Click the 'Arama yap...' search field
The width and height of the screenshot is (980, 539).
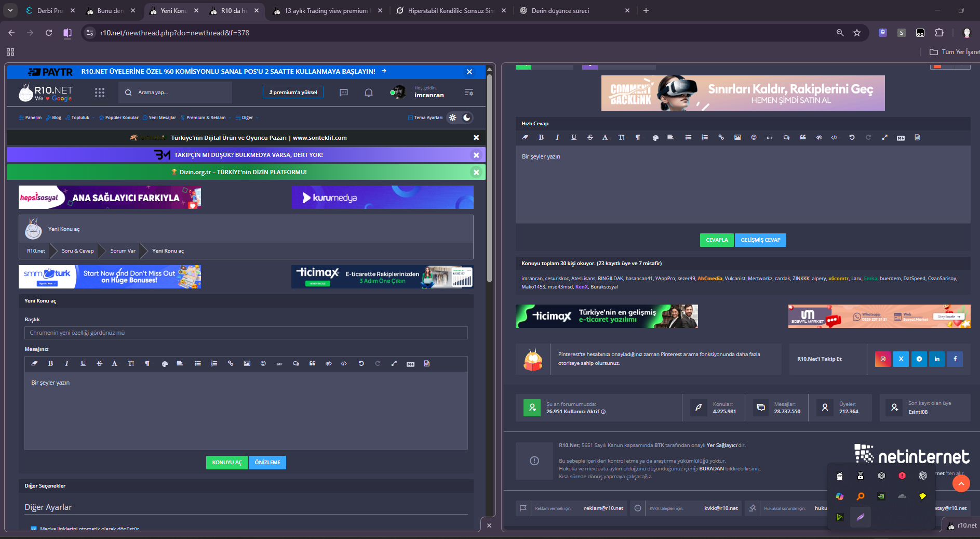click(x=175, y=93)
